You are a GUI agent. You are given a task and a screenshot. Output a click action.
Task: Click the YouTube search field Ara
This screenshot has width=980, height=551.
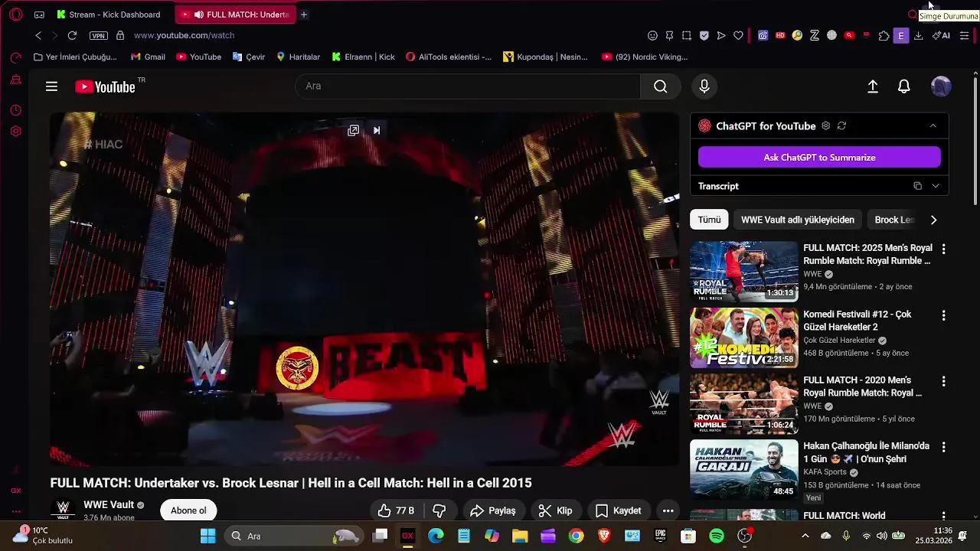pyautogui.click(x=468, y=86)
